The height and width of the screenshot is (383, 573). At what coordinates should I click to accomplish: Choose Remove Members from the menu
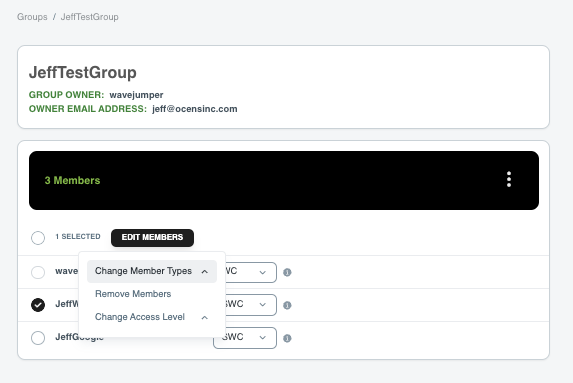(133, 294)
